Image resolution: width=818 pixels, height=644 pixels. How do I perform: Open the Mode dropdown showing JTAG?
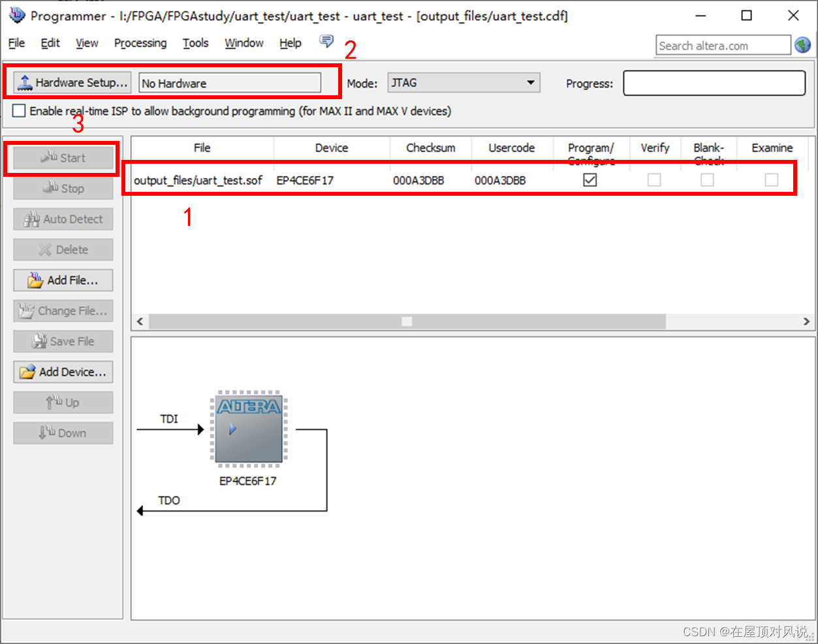pyautogui.click(x=533, y=83)
